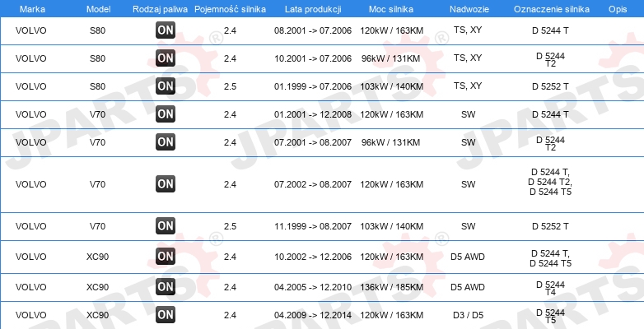Click the ON fuel icon in the S80 01.1999 row

(166, 86)
